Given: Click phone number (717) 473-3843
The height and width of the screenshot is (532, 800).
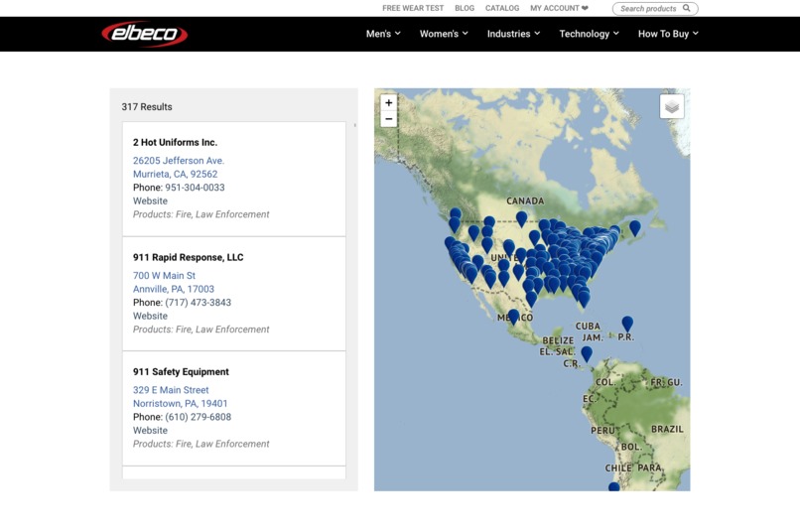Looking at the screenshot, I should pyautogui.click(x=198, y=303).
